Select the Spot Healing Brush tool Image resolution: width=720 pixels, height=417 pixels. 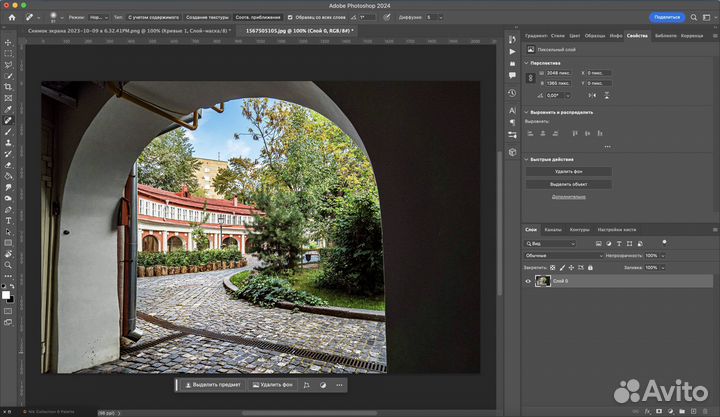pos(8,120)
